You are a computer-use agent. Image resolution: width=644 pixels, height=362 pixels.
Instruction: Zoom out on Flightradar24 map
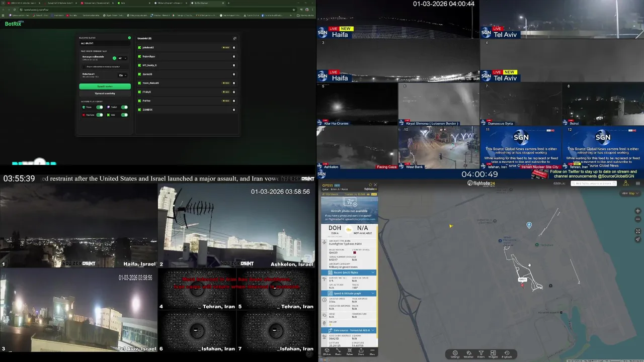tap(638, 219)
